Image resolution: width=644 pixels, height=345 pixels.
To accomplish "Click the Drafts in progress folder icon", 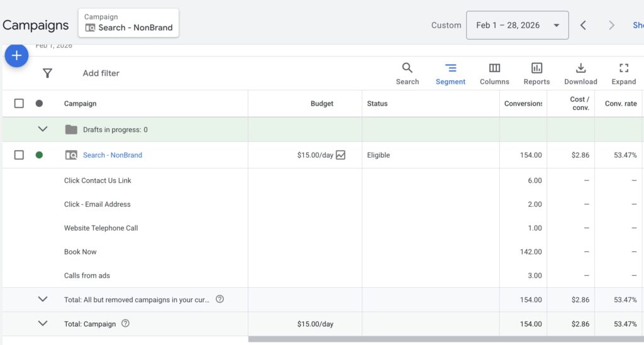I will click(x=71, y=129).
